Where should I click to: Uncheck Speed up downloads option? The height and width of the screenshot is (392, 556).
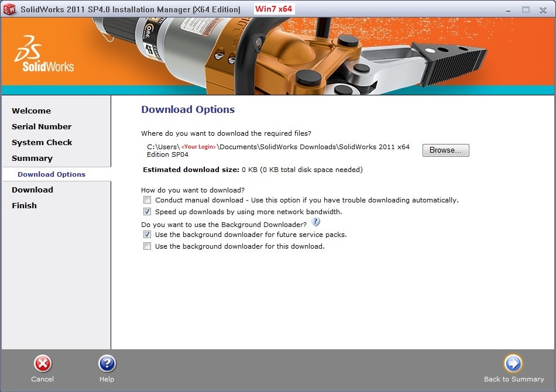coord(147,212)
